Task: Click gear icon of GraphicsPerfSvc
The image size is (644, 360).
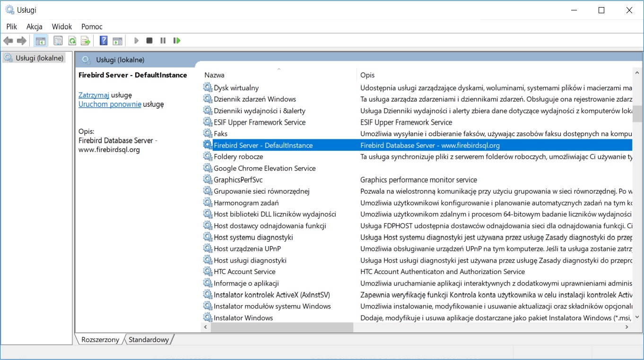Action: (x=208, y=180)
